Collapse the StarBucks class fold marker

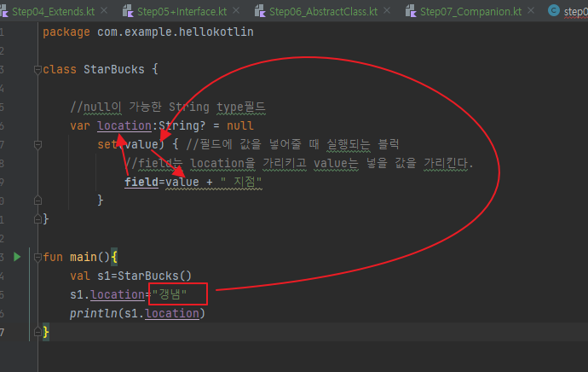click(x=37, y=69)
